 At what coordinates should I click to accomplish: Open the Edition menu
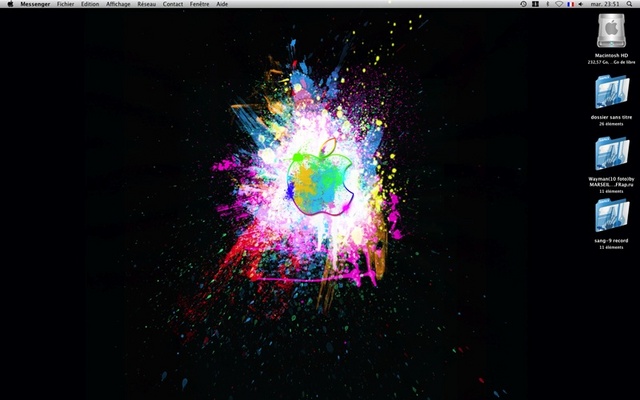click(90, 4)
